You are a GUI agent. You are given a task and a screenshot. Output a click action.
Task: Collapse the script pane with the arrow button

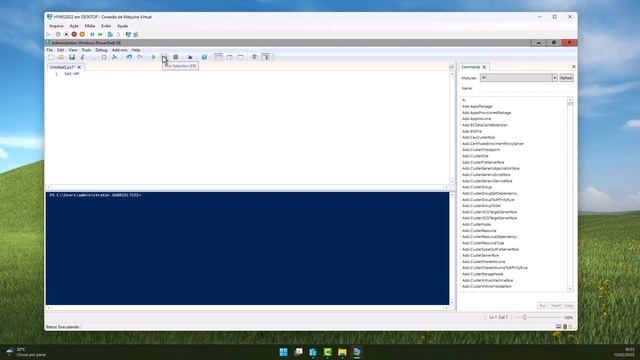point(451,67)
